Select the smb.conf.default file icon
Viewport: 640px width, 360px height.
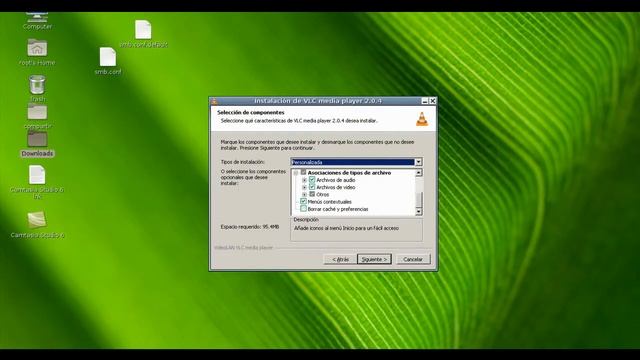143,29
